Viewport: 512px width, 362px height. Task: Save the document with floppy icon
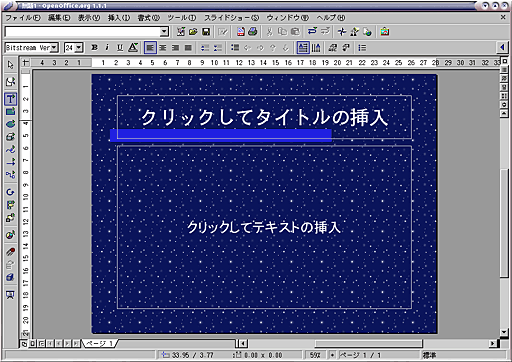tap(206, 32)
